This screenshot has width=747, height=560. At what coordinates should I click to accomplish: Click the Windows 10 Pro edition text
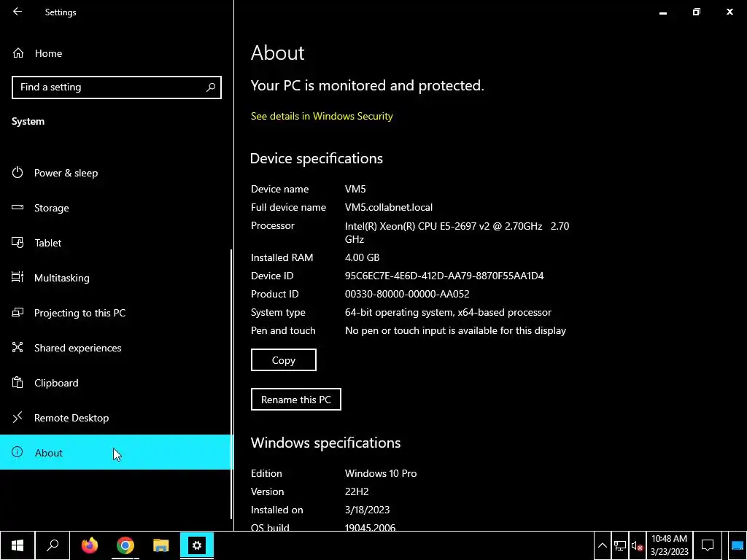[x=381, y=473]
